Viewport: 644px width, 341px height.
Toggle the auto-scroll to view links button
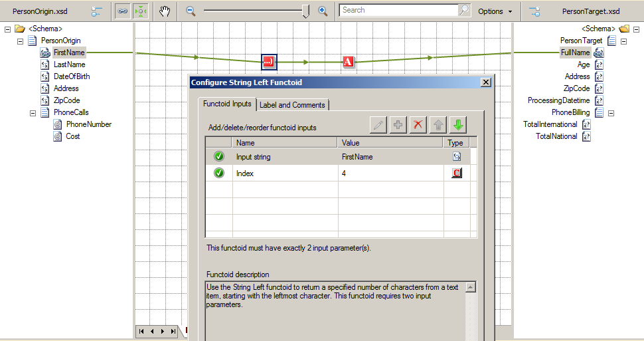(141, 11)
